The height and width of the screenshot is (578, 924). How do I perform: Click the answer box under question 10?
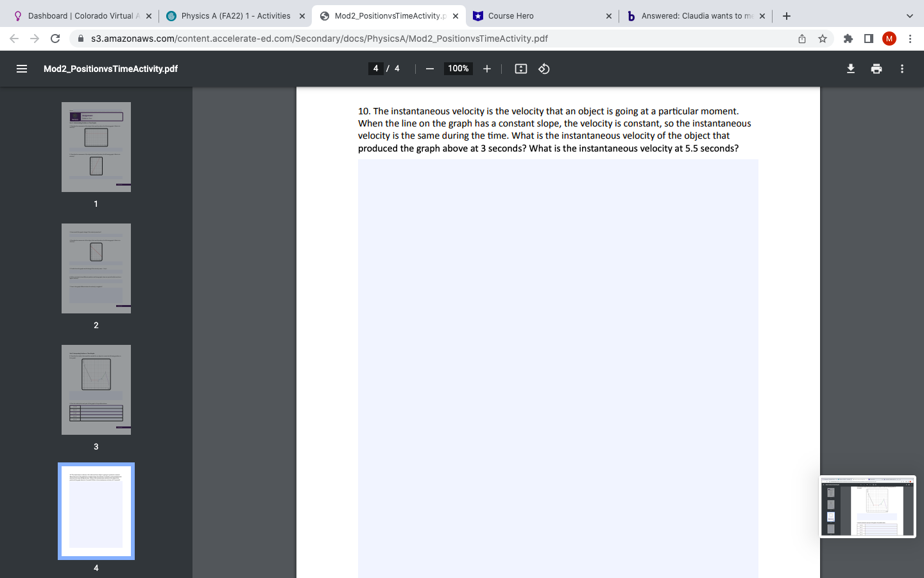tap(558, 369)
